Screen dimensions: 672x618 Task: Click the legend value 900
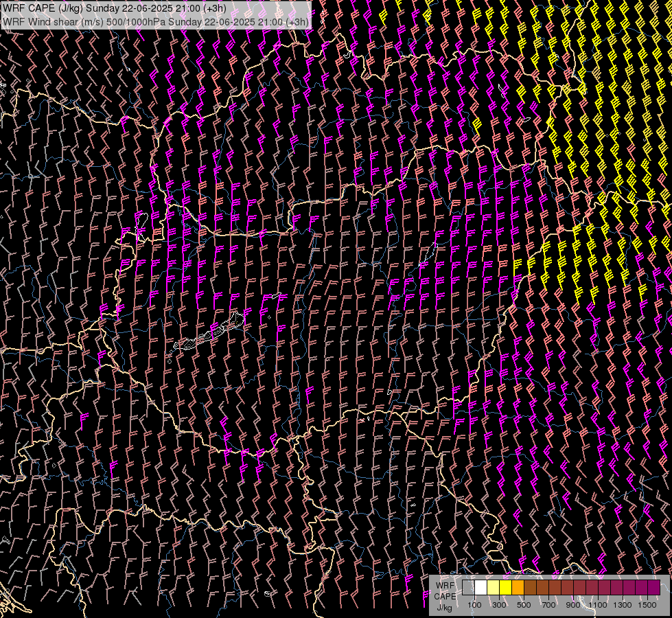coord(573,605)
